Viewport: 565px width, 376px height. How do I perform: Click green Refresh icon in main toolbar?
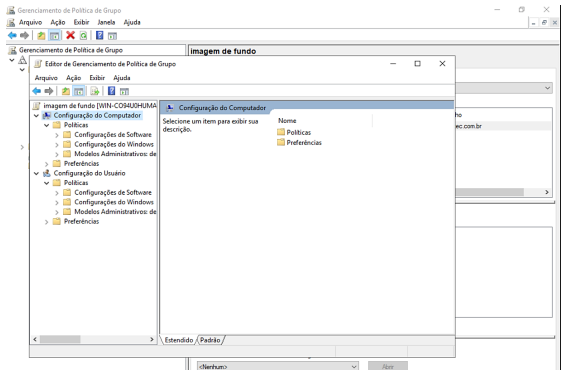(83, 35)
